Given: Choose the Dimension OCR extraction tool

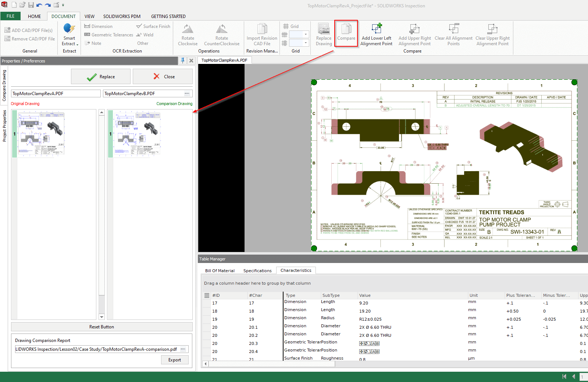Looking at the screenshot, I should pyautogui.click(x=99, y=26).
